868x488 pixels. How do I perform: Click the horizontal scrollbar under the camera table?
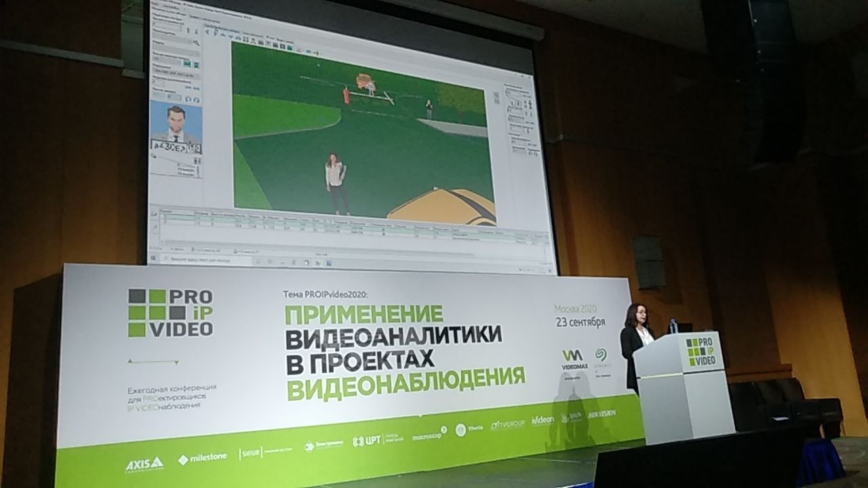coord(317,249)
